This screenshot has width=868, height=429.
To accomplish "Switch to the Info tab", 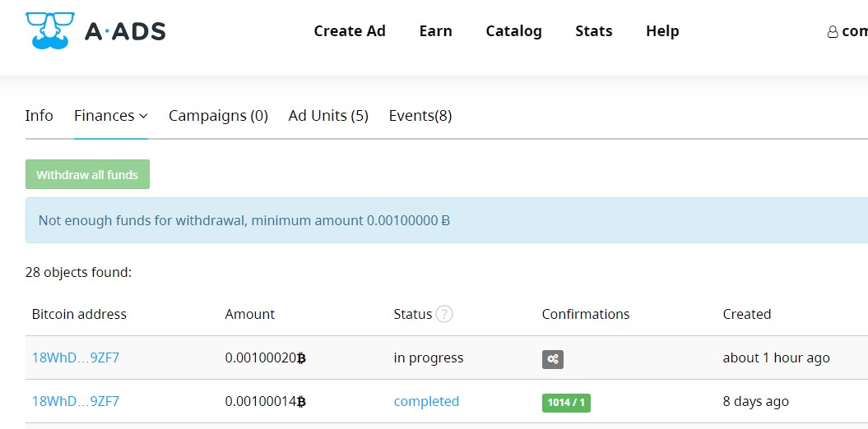I will [x=39, y=116].
